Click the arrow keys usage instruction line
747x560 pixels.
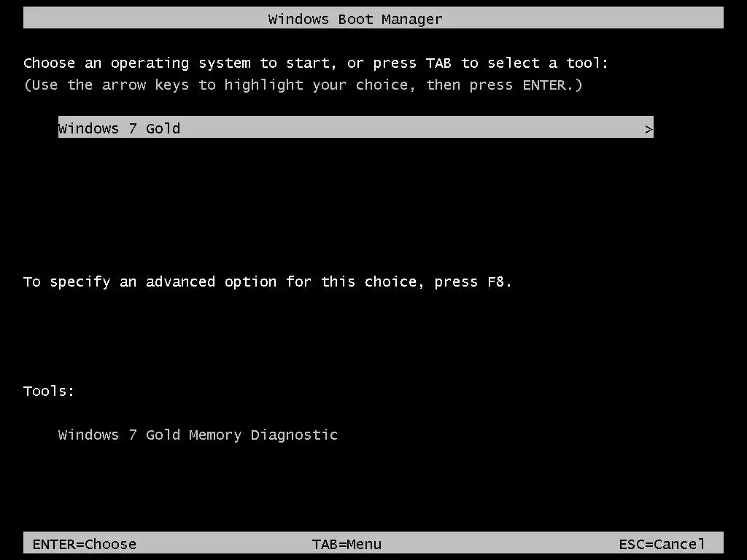pyautogui.click(x=303, y=85)
